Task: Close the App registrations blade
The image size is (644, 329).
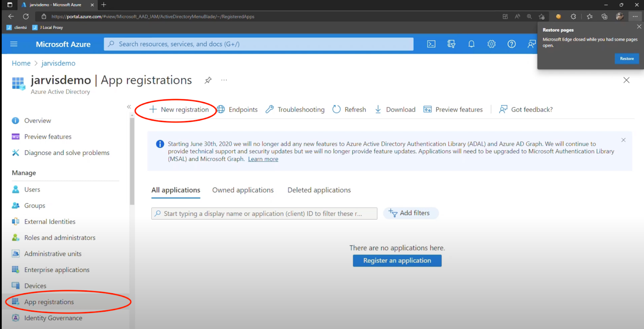Action: tap(626, 80)
